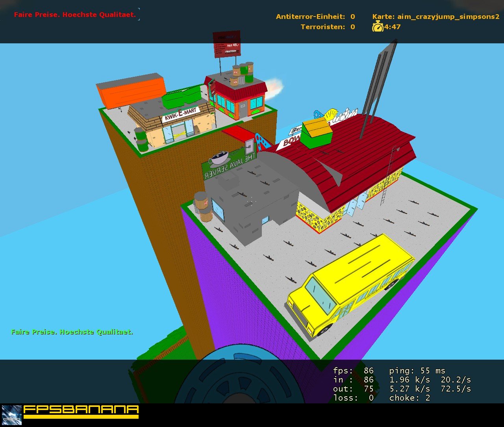Screen dimensions: 504x427
Task: Click the green dumpster on red roof
Action: [317, 132]
